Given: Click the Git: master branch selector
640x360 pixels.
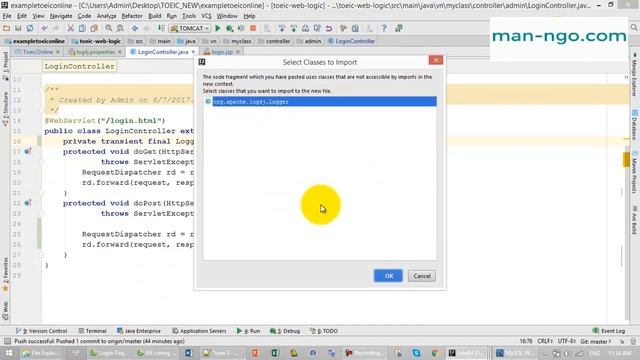Looking at the screenshot, I should tap(596, 341).
